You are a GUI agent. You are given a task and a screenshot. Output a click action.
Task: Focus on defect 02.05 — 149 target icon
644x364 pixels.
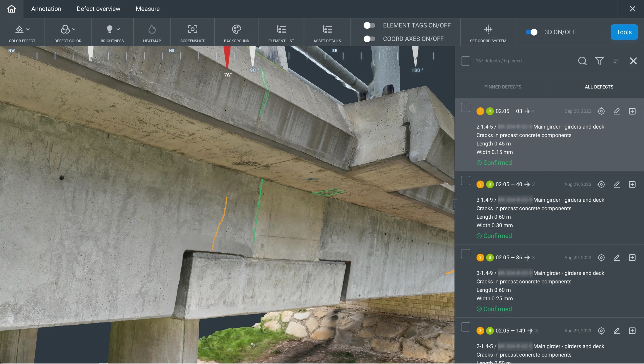click(x=601, y=331)
